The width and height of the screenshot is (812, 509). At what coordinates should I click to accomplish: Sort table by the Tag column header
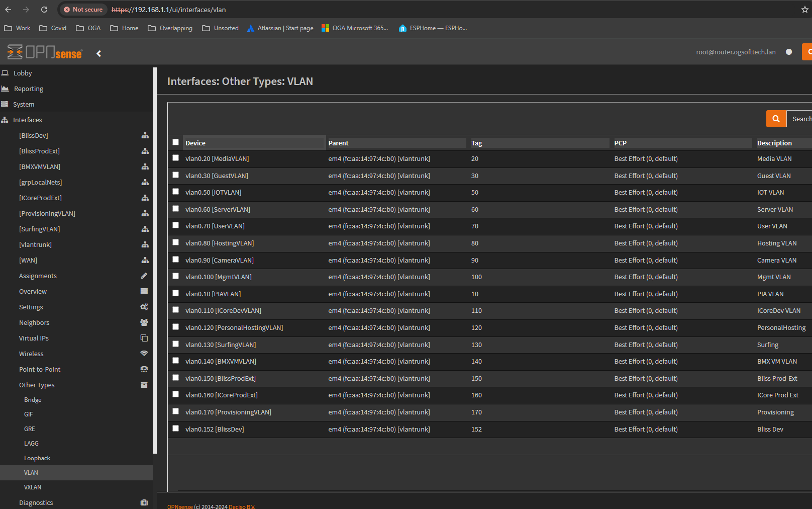click(539, 143)
